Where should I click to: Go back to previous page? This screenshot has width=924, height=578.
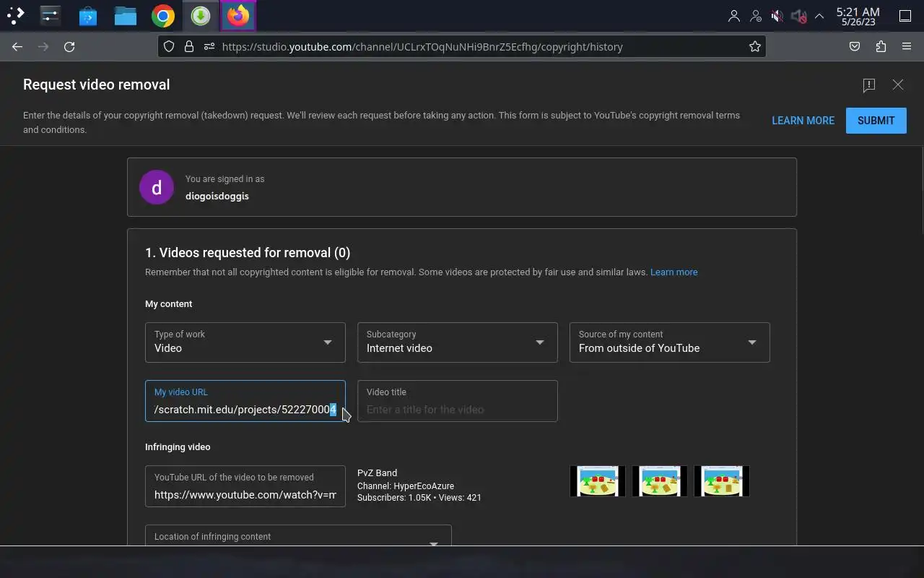[x=17, y=46]
